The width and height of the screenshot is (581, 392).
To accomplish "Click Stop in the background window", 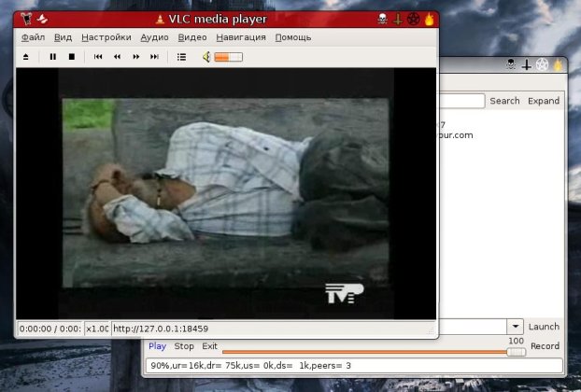I will pos(184,346).
